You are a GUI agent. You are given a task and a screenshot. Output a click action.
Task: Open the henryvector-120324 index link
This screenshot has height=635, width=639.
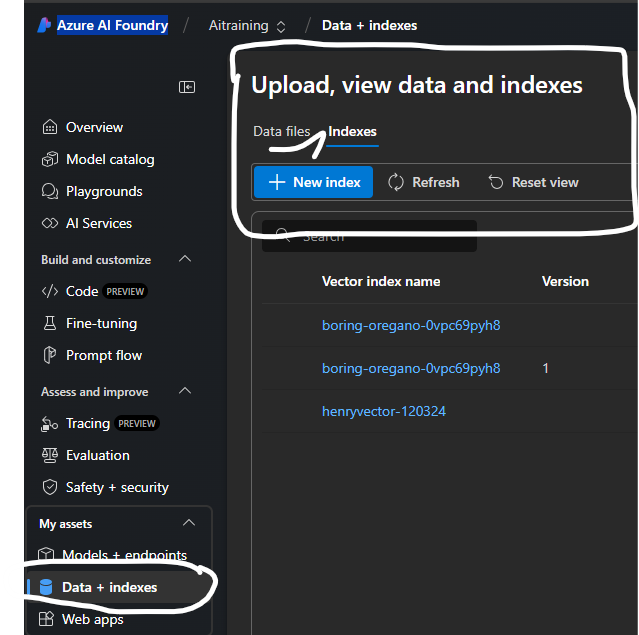click(x=383, y=411)
